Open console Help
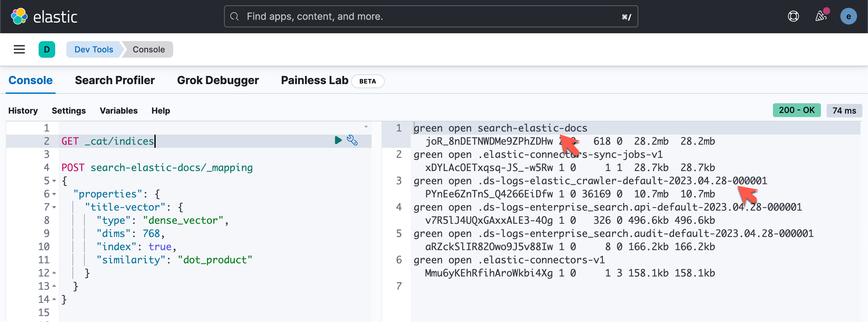This screenshot has width=868, height=322. (161, 110)
